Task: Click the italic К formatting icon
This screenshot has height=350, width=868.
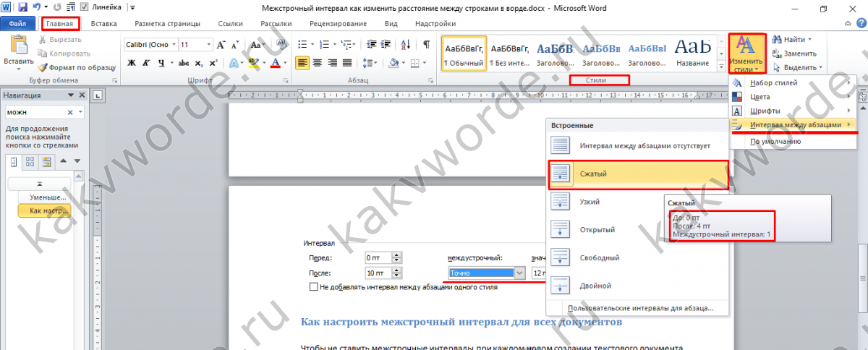Action: (x=147, y=63)
